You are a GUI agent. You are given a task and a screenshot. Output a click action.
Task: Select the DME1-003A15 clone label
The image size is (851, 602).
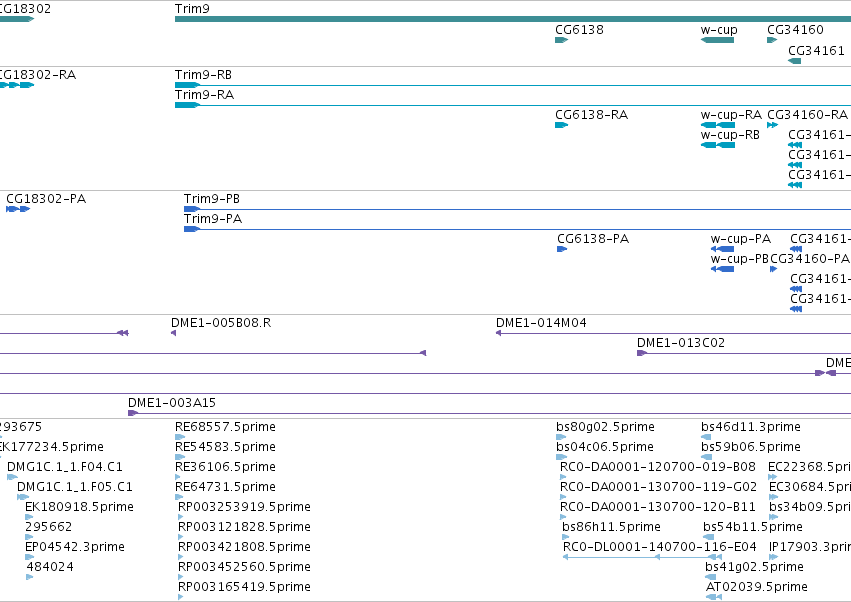[172, 403]
